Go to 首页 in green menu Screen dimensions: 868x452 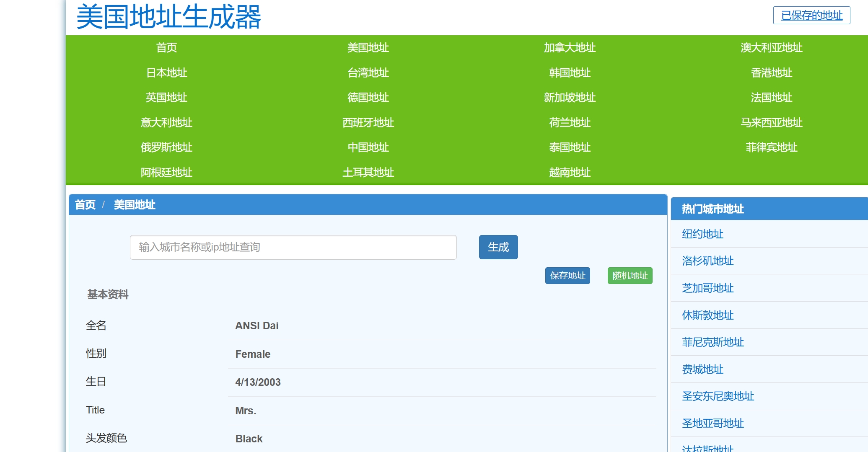(166, 48)
